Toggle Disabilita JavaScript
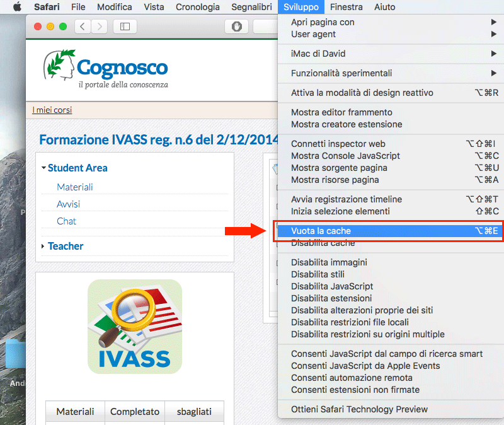The width and height of the screenshot is (504, 425). point(391,286)
